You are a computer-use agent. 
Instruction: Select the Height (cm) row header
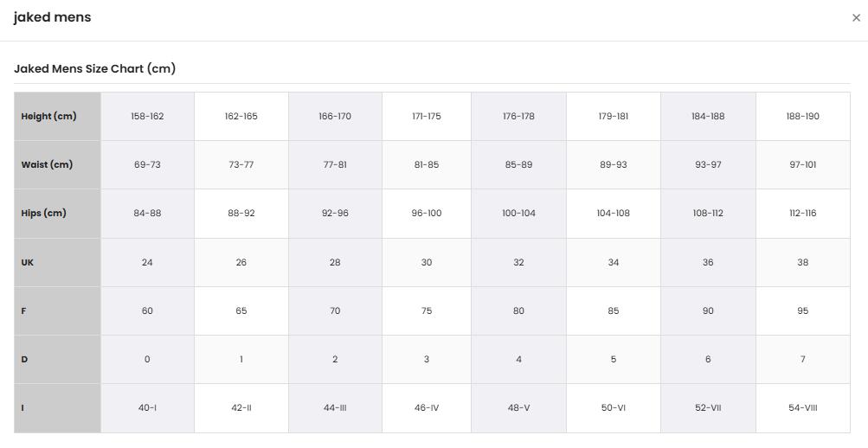pos(58,116)
